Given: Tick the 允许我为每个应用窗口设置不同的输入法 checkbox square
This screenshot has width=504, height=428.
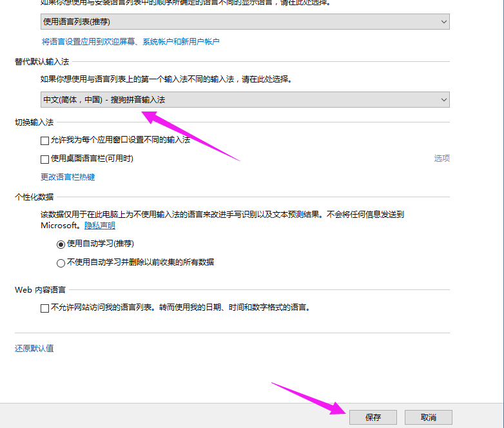Looking at the screenshot, I should point(44,140).
